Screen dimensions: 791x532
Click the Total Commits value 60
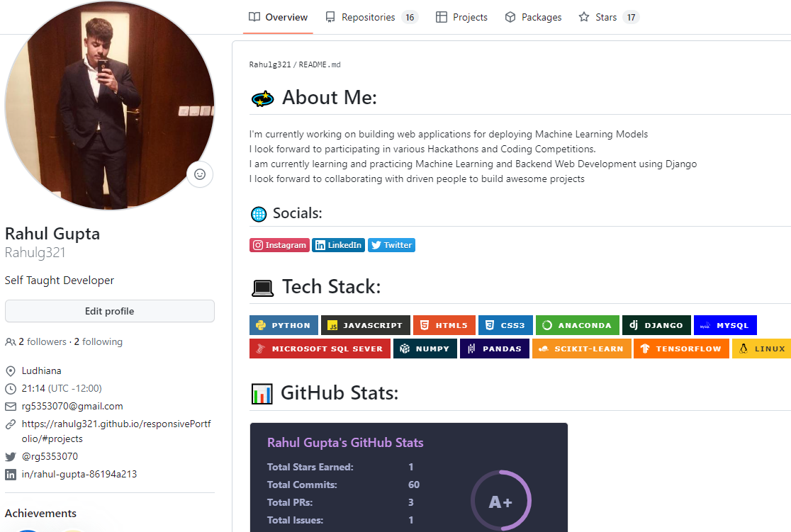click(414, 485)
